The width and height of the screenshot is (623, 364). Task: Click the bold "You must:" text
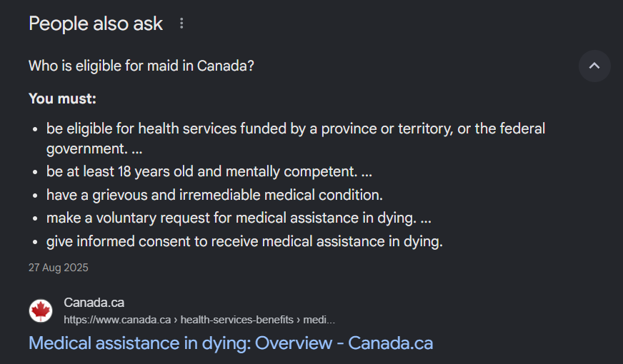(62, 98)
